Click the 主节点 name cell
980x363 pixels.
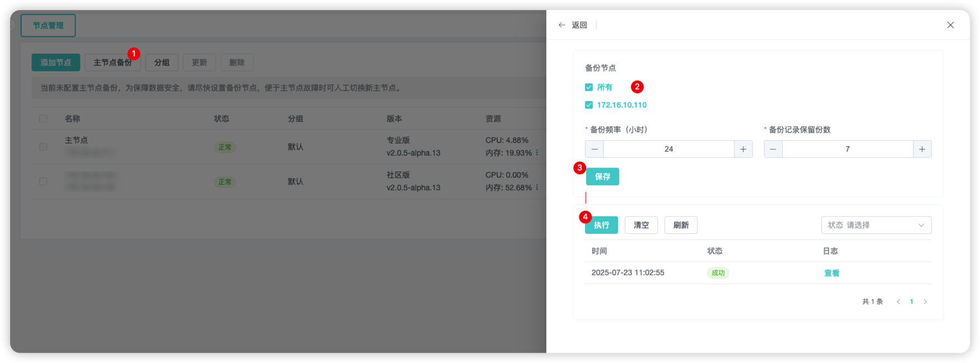(x=76, y=140)
